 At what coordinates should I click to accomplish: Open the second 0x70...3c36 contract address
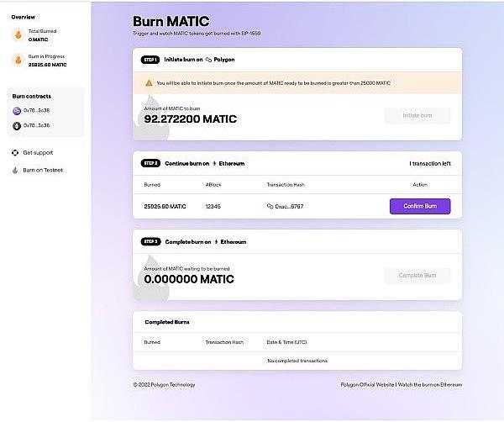coord(38,125)
